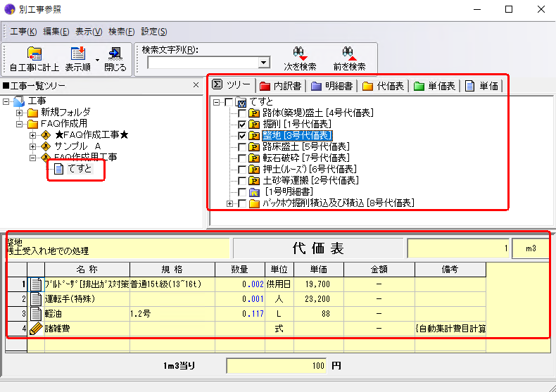Open the 検索文字列 dropdown list
556x392 pixels.
point(264,63)
